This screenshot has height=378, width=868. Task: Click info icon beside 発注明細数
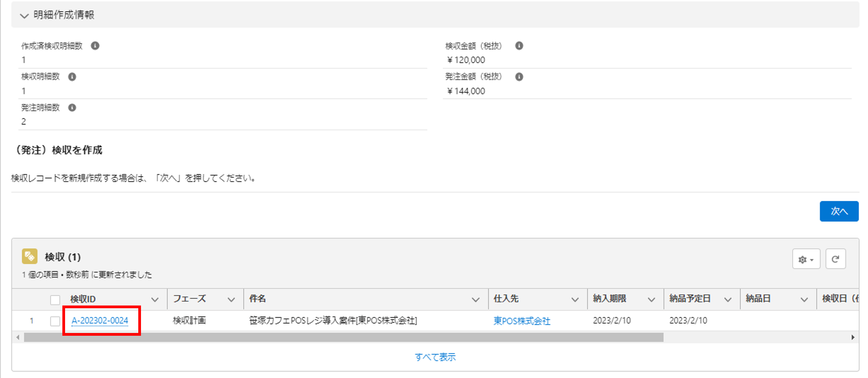coord(72,107)
